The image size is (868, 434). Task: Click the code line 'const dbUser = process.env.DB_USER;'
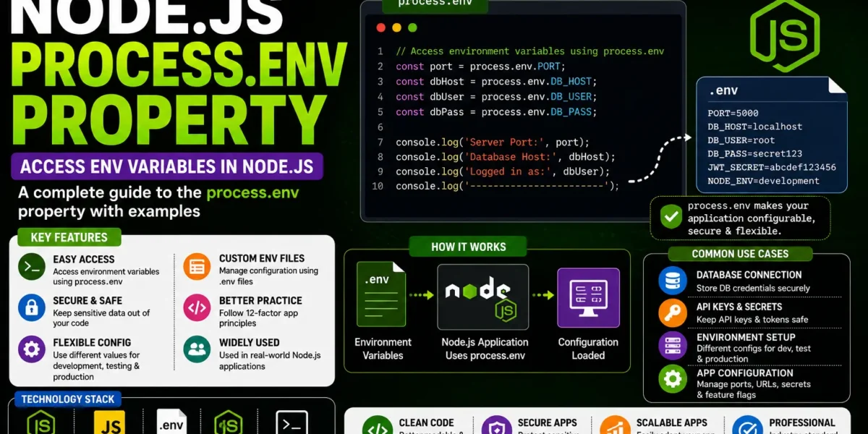[497, 97]
